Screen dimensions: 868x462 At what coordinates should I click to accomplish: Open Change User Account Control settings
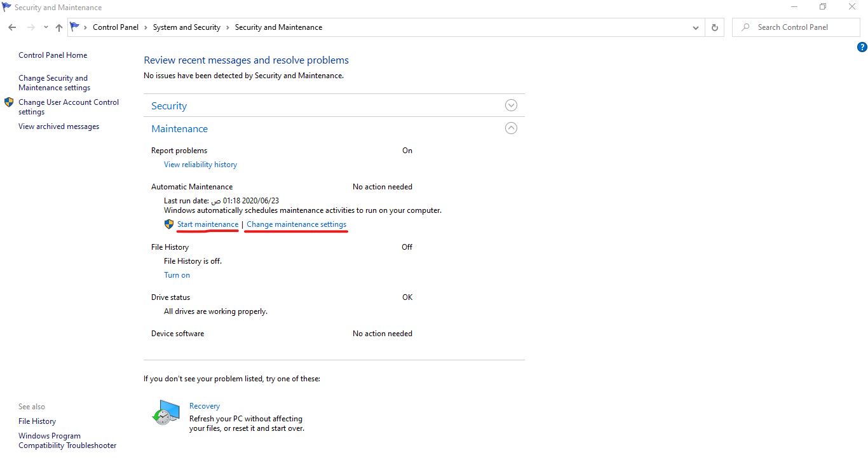[69, 107]
